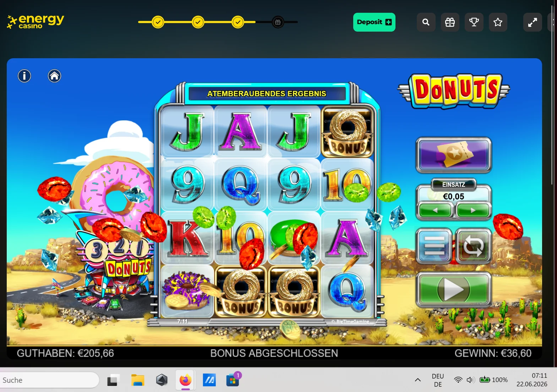Image resolution: width=557 pixels, height=392 pixels.
Task: Open the Firefox taskbar icon
Action: 185,380
